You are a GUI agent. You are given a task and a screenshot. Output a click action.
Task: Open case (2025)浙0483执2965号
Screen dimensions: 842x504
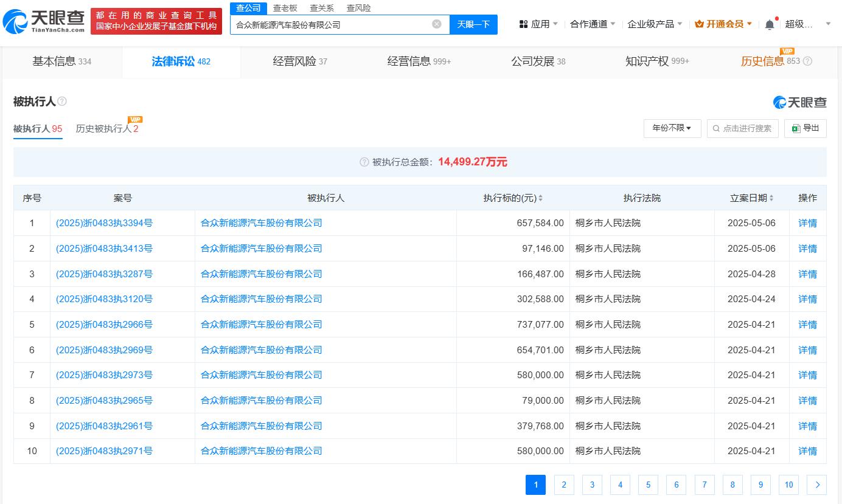(x=104, y=401)
